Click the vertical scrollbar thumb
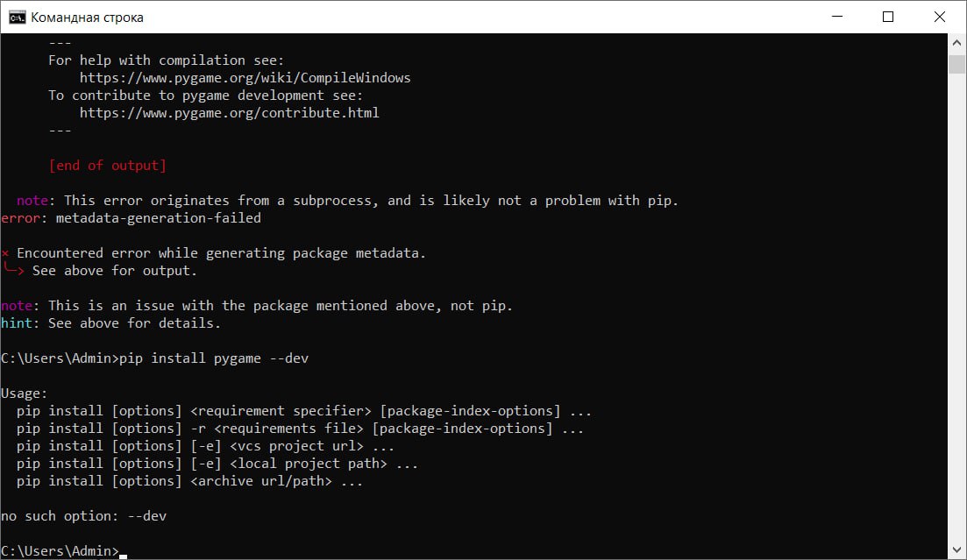This screenshot has width=967, height=560. (x=957, y=64)
